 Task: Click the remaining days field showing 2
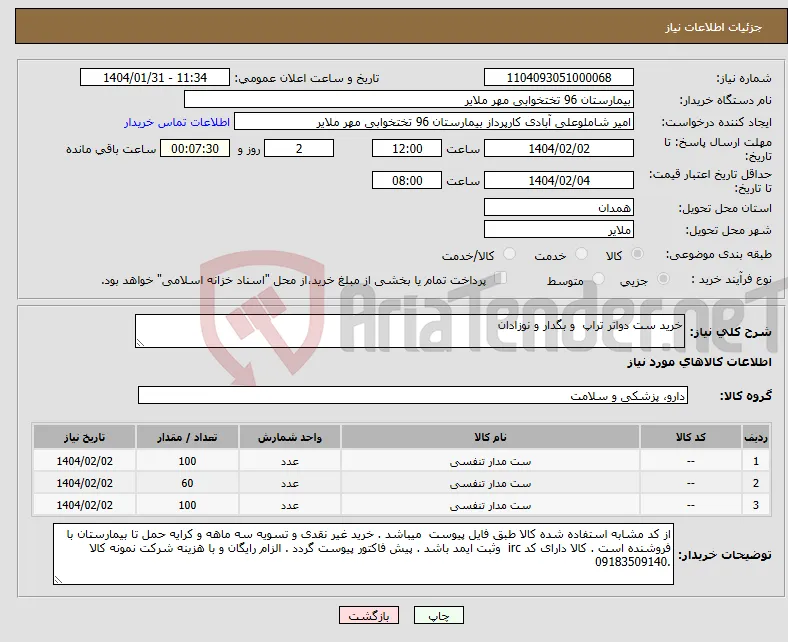(x=299, y=148)
